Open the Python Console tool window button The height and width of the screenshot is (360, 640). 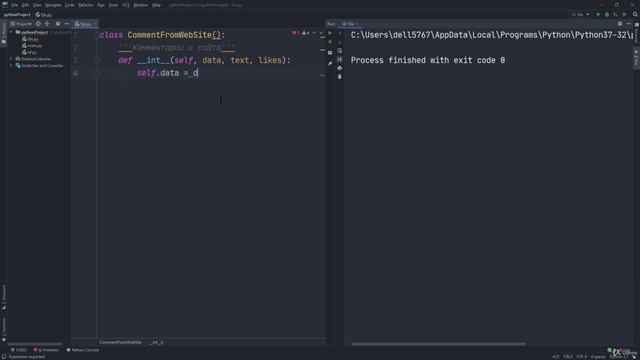tap(83, 350)
